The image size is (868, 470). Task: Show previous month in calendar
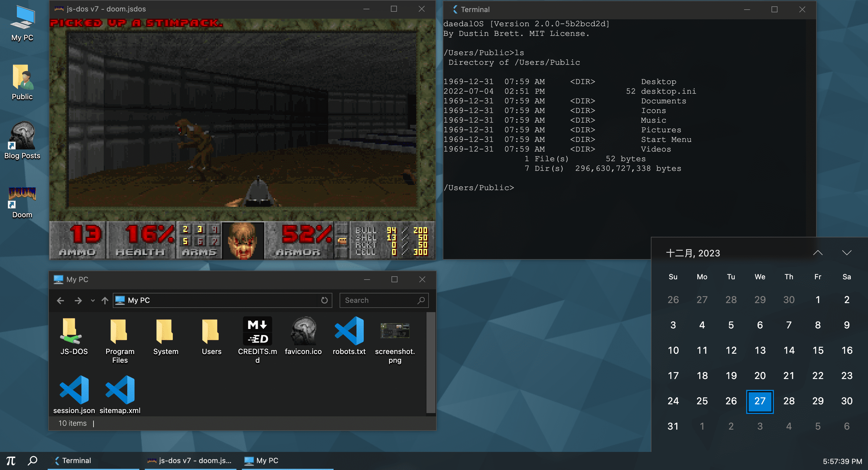click(818, 253)
